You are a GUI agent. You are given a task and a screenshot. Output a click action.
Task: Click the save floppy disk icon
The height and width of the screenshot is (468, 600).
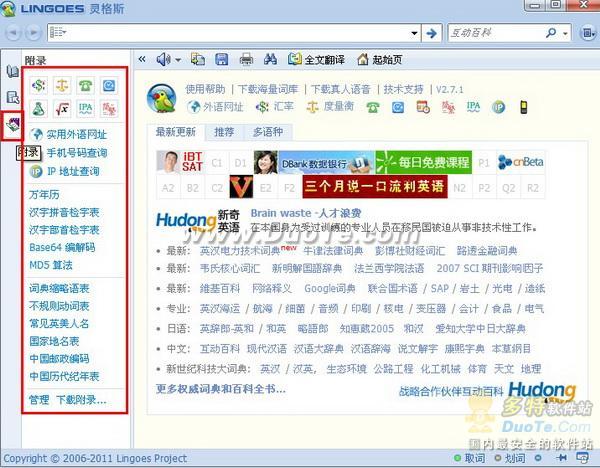click(222, 59)
